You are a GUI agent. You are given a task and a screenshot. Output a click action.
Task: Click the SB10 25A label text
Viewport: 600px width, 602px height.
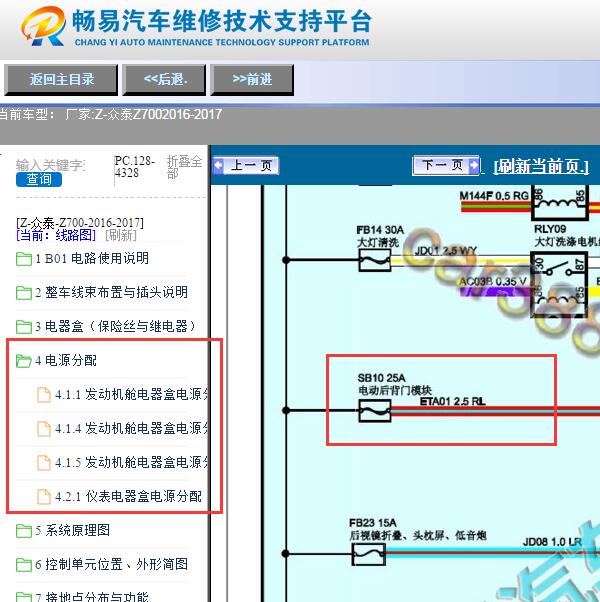[382, 378]
